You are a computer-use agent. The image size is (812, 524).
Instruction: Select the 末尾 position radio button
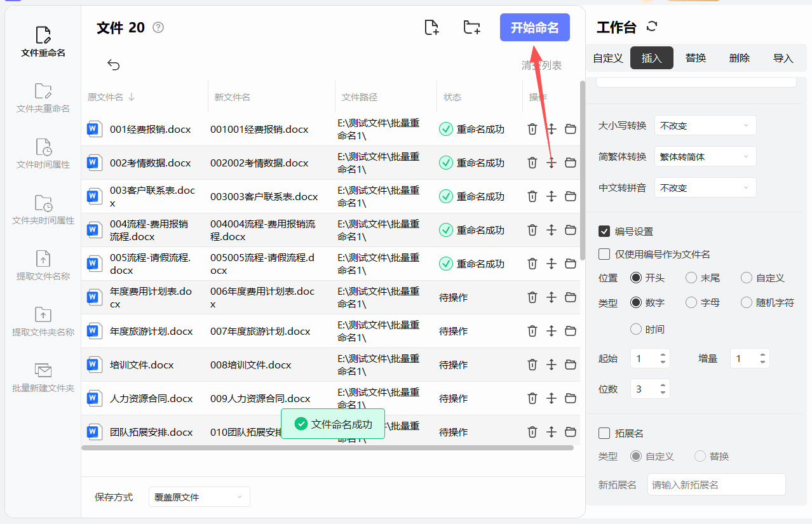tap(691, 278)
